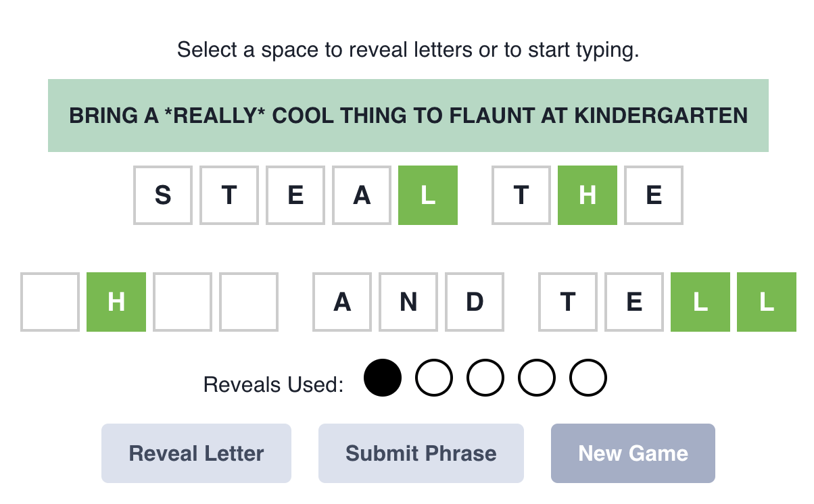Select the blank tile after the green H
Image resolution: width=814 pixels, height=504 pixels.
click(182, 301)
